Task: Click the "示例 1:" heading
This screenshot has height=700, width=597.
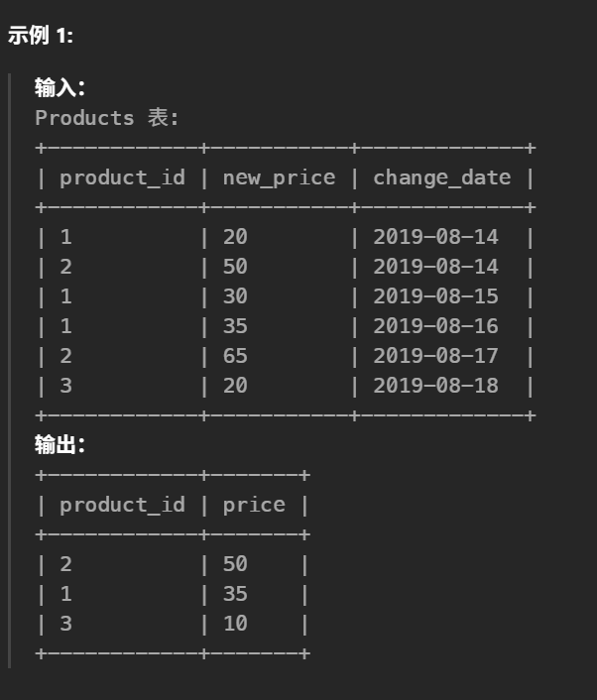Action: [41, 36]
